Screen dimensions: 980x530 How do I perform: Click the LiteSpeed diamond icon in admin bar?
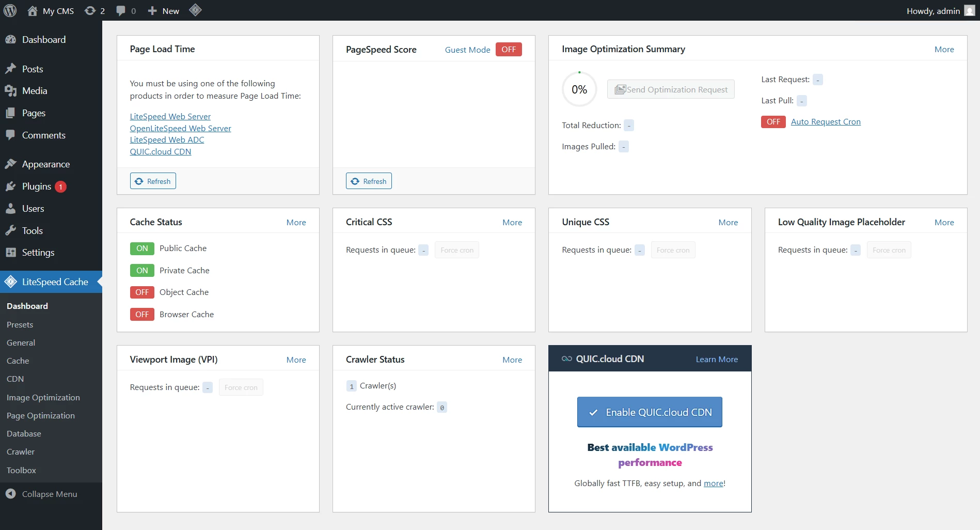tap(195, 10)
